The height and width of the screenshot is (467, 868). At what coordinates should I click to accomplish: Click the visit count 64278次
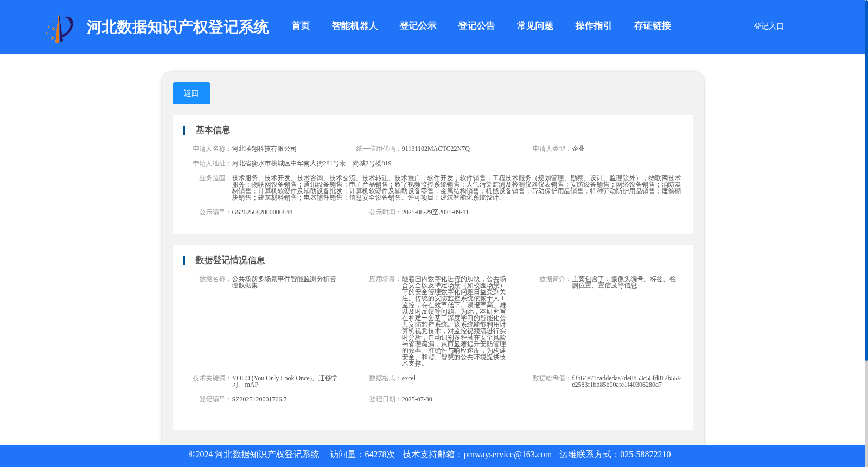point(380,455)
